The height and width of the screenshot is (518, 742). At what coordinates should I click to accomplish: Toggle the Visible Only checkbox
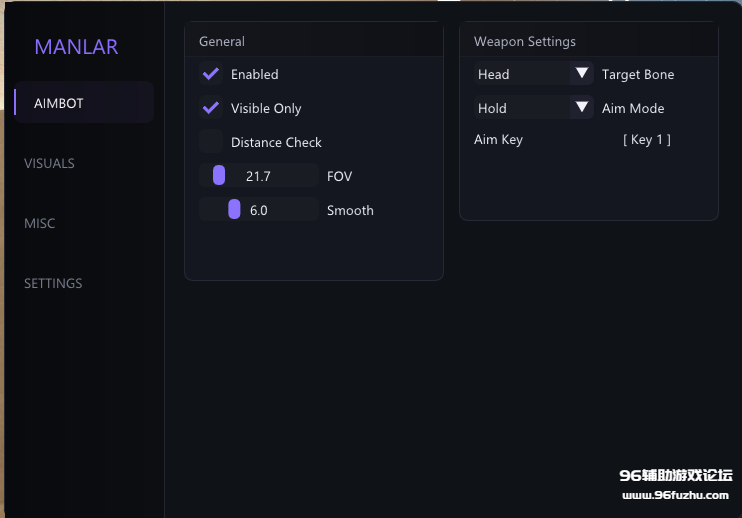[x=211, y=108]
